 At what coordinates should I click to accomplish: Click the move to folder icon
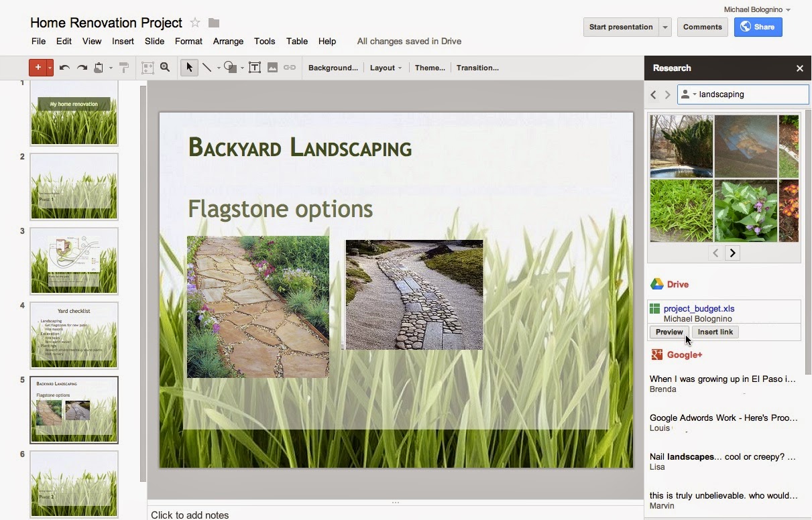[214, 23]
